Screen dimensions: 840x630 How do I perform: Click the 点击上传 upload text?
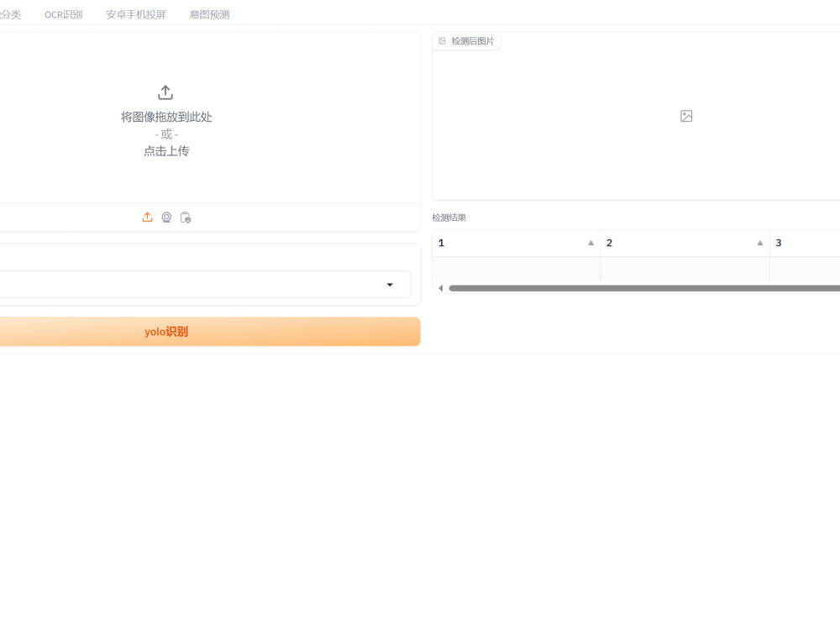tap(166, 151)
